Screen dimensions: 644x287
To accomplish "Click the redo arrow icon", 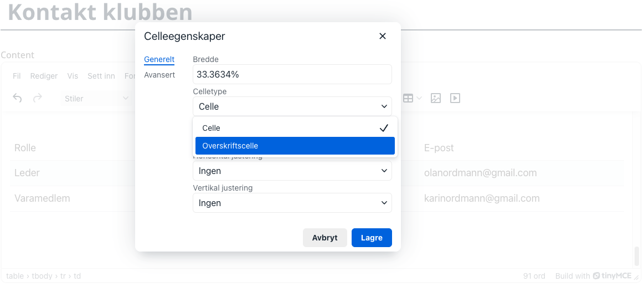I will (x=38, y=98).
